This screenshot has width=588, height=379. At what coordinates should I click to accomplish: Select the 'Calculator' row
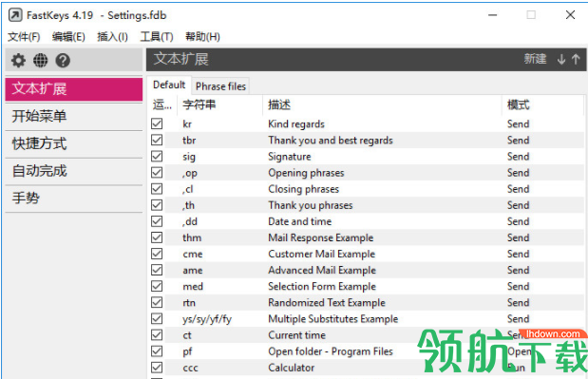(367, 368)
